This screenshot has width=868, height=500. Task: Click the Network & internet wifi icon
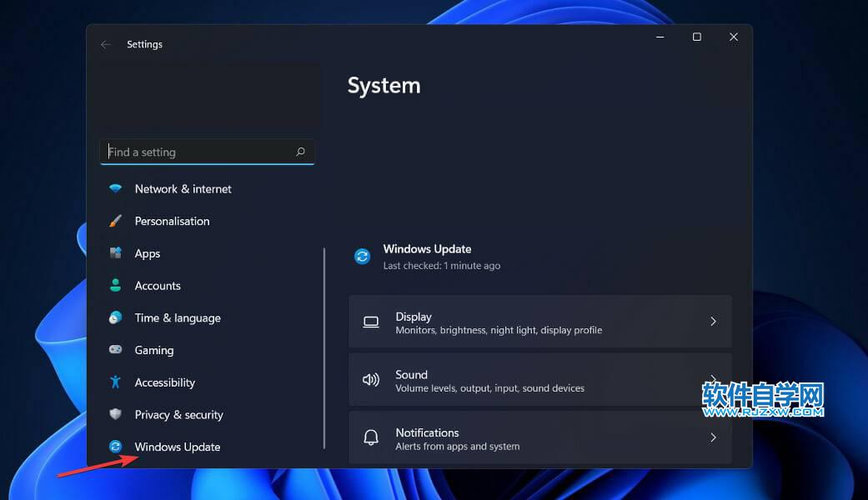click(115, 188)
